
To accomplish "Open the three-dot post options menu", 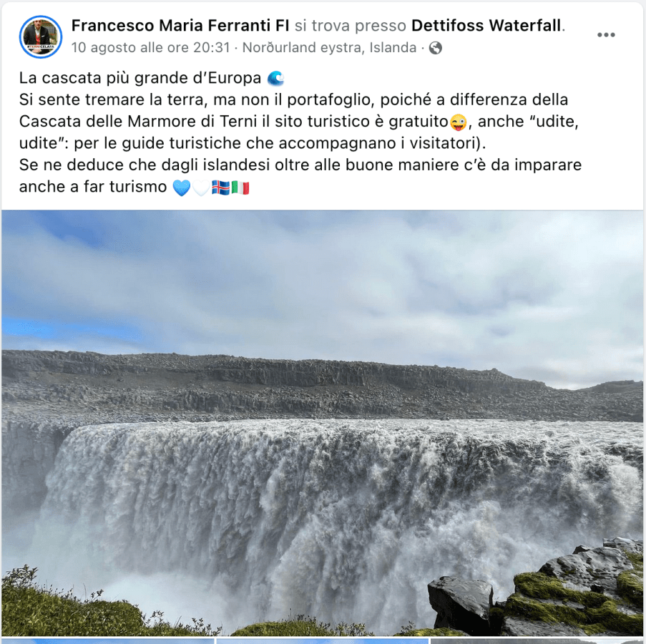I will pyautogui.click(x=606, y=35).
